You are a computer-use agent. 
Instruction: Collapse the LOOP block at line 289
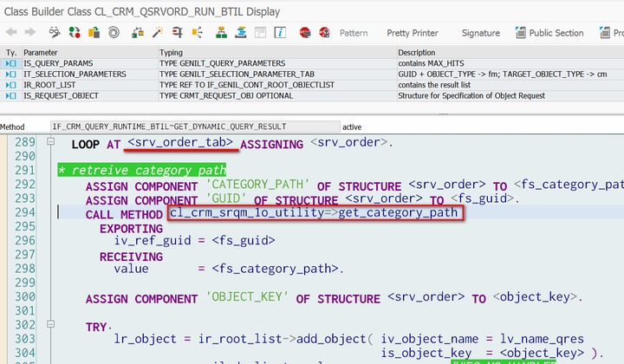tap(50, 141)
